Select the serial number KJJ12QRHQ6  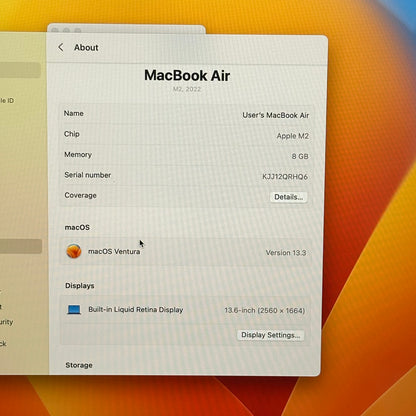285,177
